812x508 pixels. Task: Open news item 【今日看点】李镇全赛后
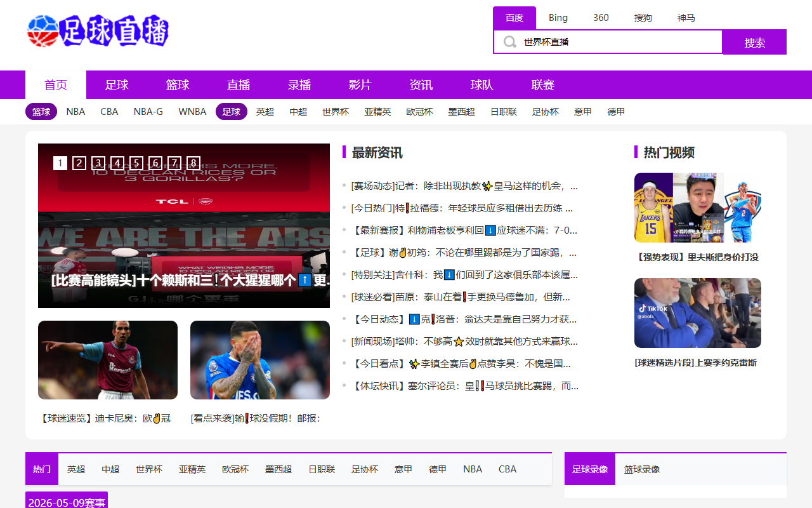(461, 364)
